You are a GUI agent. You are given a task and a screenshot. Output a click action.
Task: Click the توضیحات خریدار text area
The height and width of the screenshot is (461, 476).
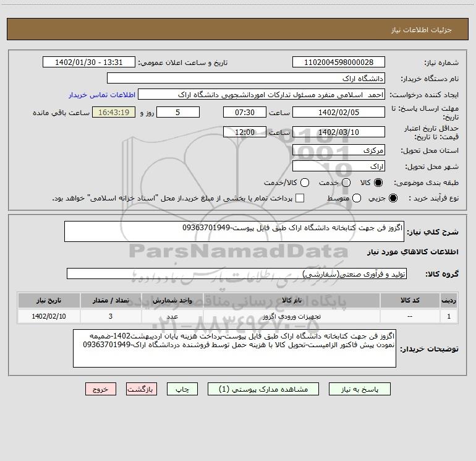coord(234,348)
